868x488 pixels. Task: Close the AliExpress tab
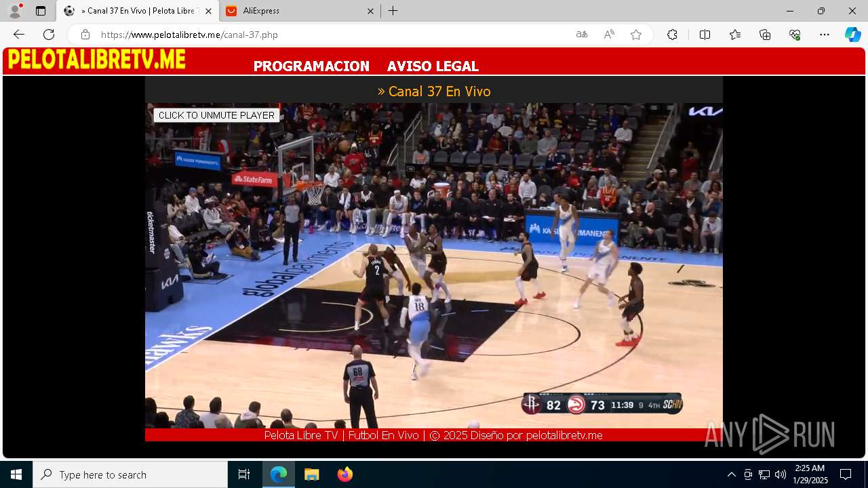pos(370,11)
